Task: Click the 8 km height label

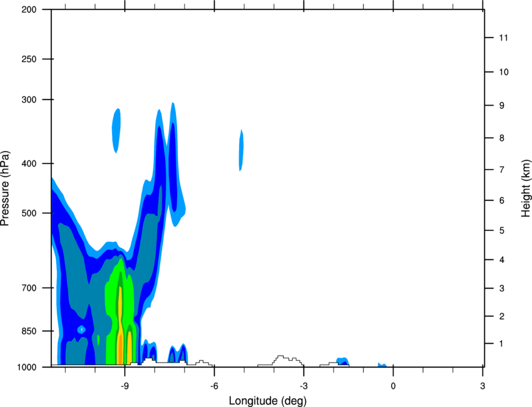Action: click(501, 138)
